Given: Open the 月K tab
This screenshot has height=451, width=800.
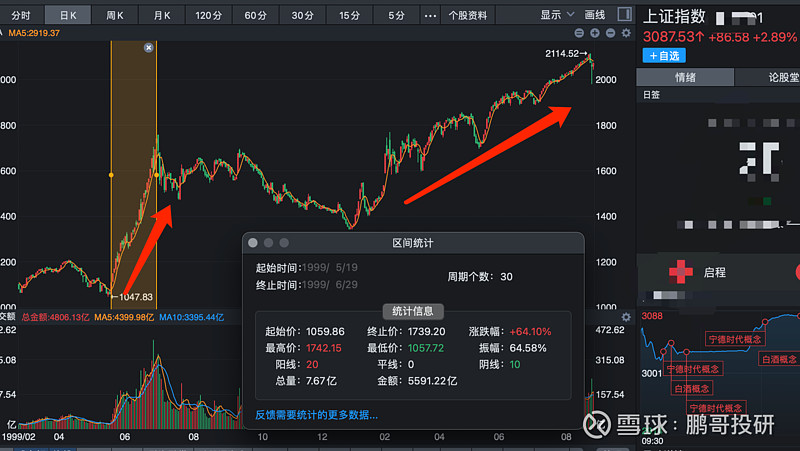Looking at the screenshot, I should (x=162, y=15).
